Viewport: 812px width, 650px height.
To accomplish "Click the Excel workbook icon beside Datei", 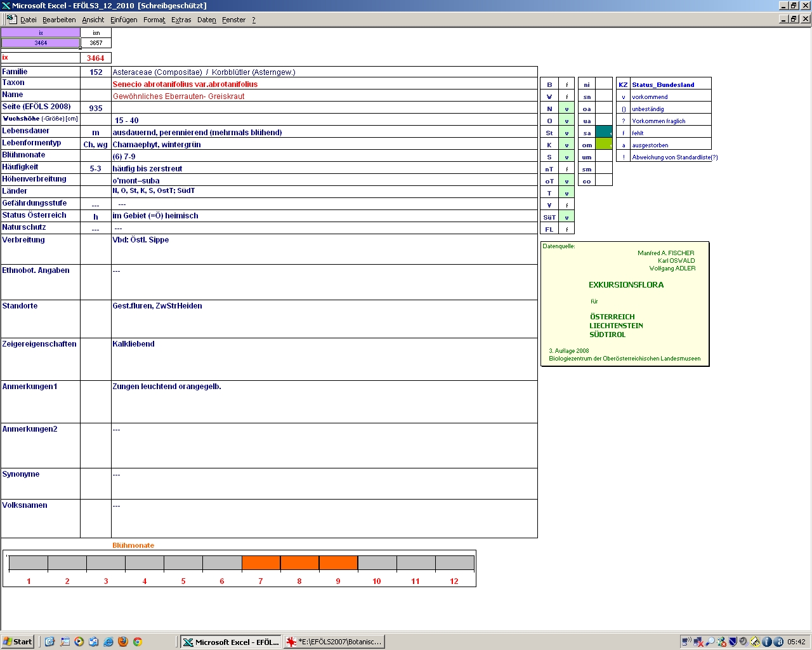I will 11,19.
